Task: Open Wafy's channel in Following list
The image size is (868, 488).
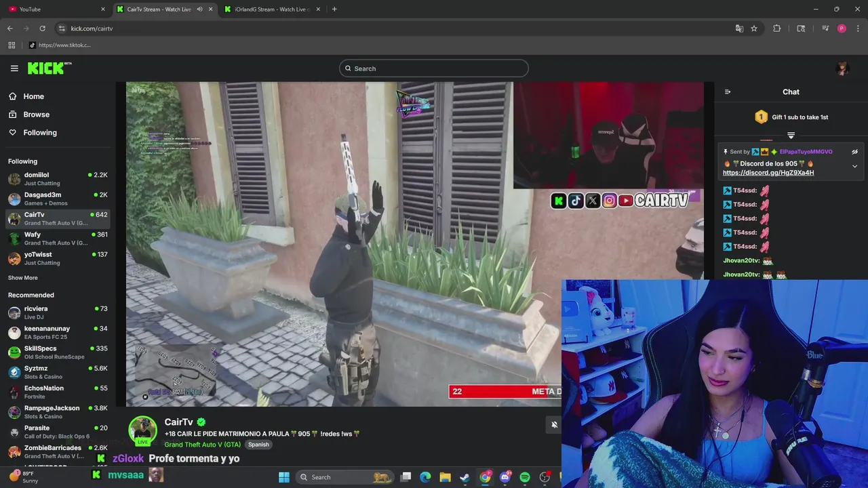Action: coord(58,239)
